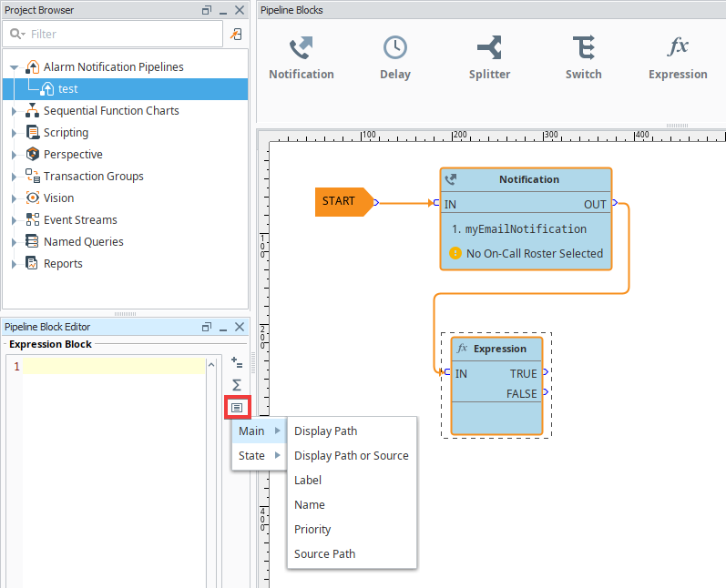Click the Expression block's TRUE output pin
The image size is (726, 588).
pos(546,372)
